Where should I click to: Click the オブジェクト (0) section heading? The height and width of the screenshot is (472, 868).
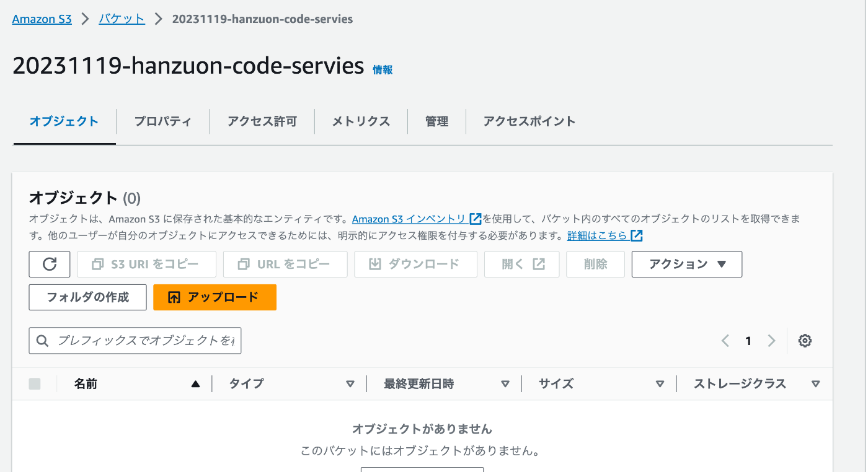85,198
